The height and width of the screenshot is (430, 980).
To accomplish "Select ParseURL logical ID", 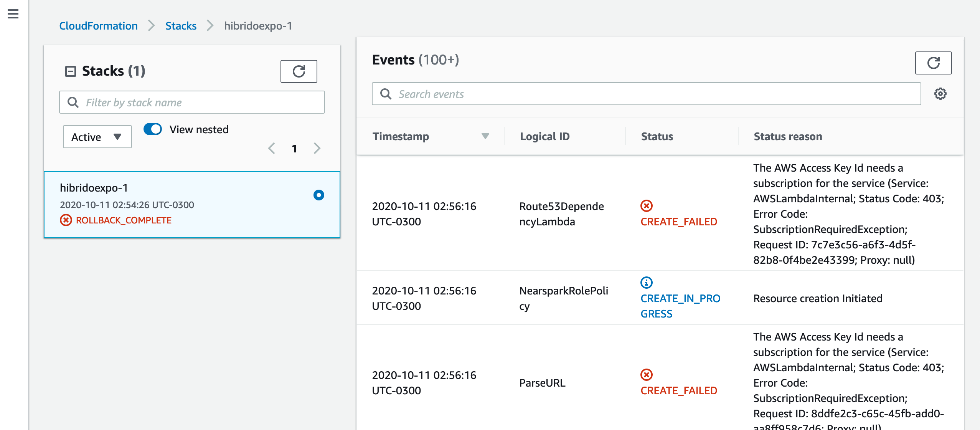I will (x=542, y=383).
